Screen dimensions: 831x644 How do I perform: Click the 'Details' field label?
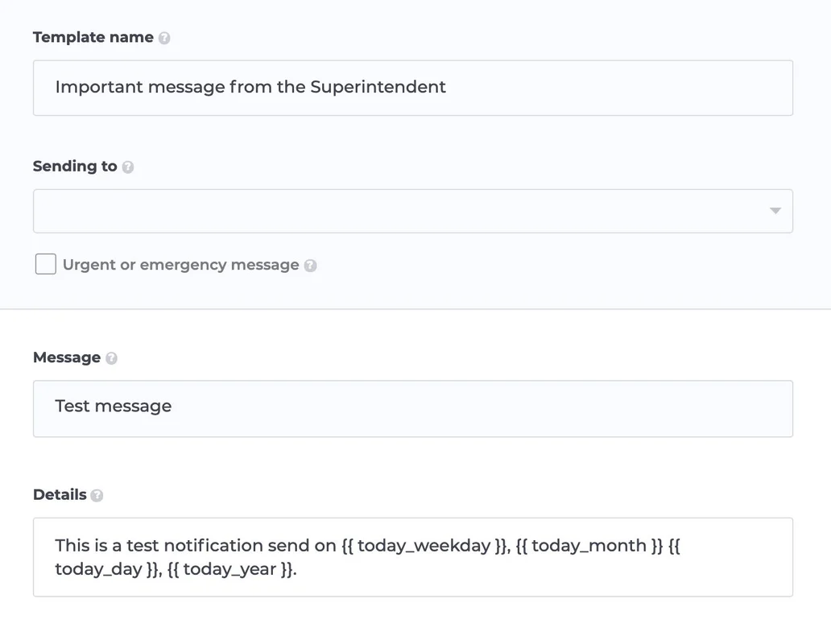(60, 495)
